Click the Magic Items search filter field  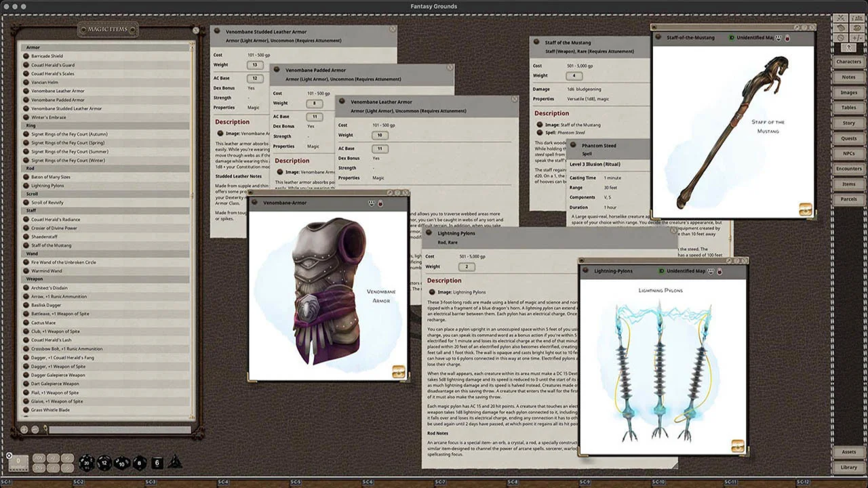pyautogui.click(x=120, y=429)
